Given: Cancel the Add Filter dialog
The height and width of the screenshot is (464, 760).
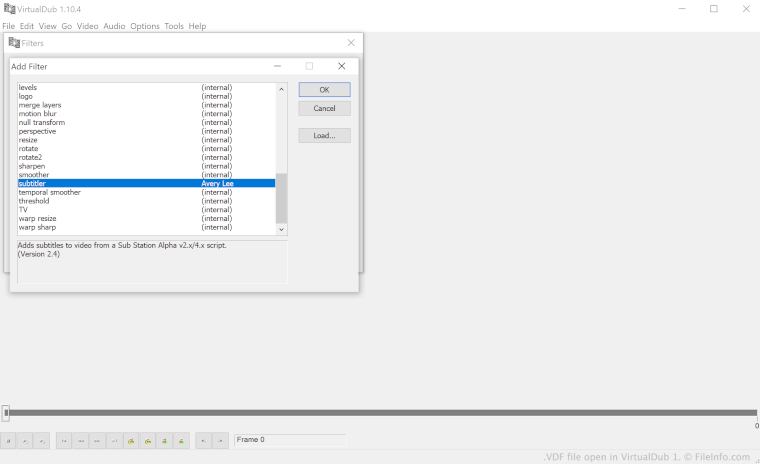Looking at the screenshot, I should click(x=324, y=108).
